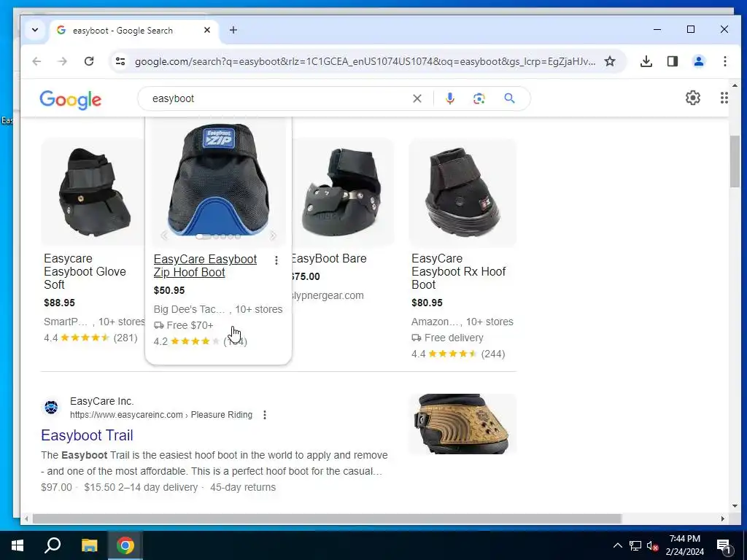The width and height of the screenshot is (747, 560).
Task: Click the $50.95 price
Action: pos(169,290)
